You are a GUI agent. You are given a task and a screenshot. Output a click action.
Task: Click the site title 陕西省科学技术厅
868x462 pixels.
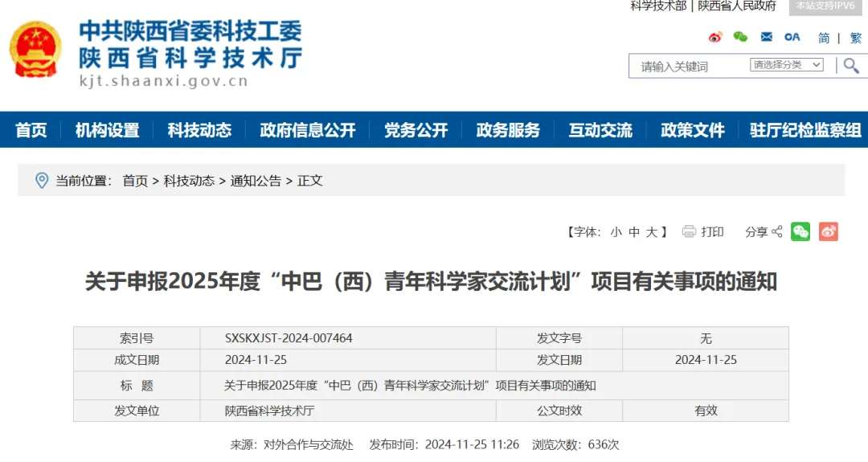(x=190, y=58)
